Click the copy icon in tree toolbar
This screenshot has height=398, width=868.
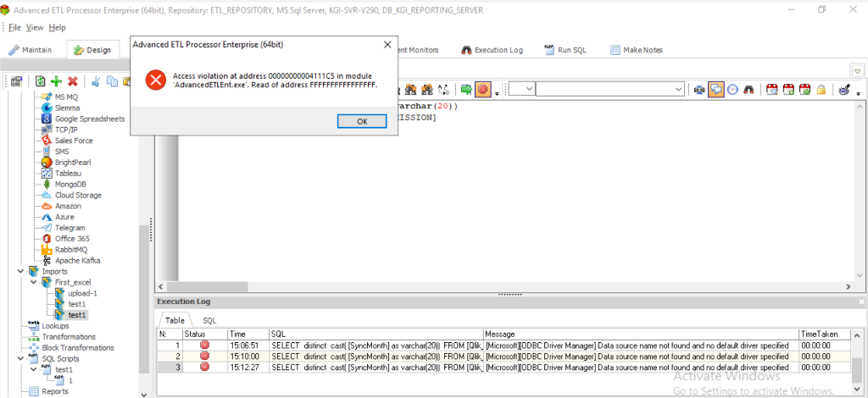[113, 81]
